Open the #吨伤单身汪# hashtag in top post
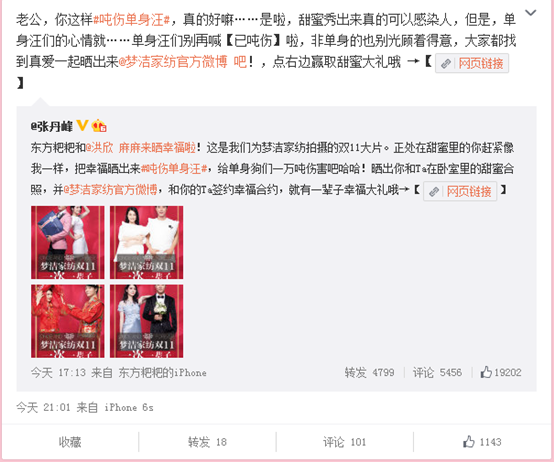This screenshot has height=462, width=554. 131,19
